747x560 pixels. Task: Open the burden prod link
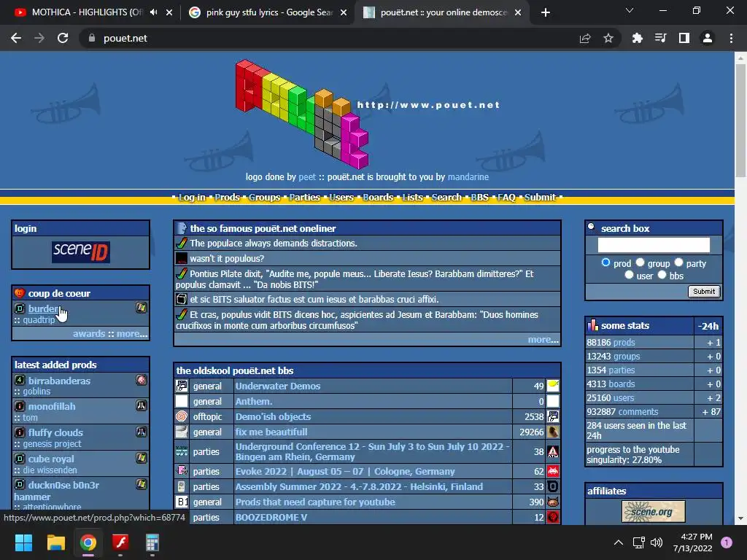(x=43, y=308)
